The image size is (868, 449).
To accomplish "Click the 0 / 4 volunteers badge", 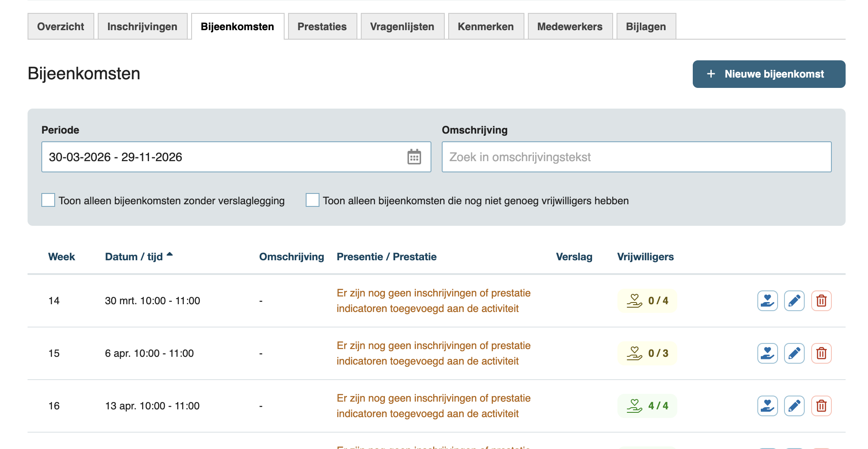I will (647, 301).
